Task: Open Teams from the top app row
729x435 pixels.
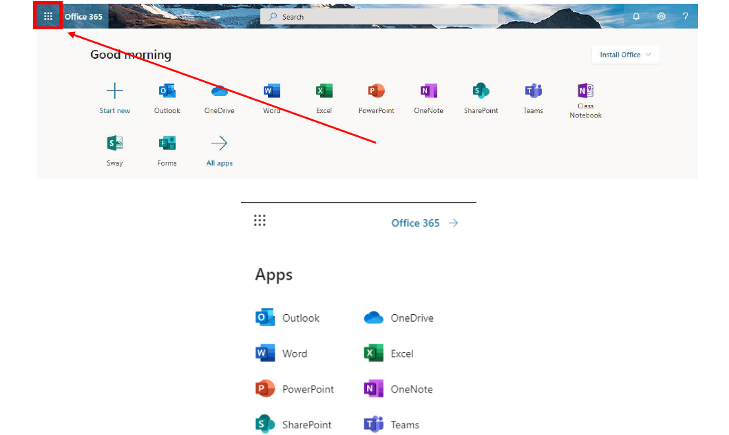Action: click(x=533, y=98)
